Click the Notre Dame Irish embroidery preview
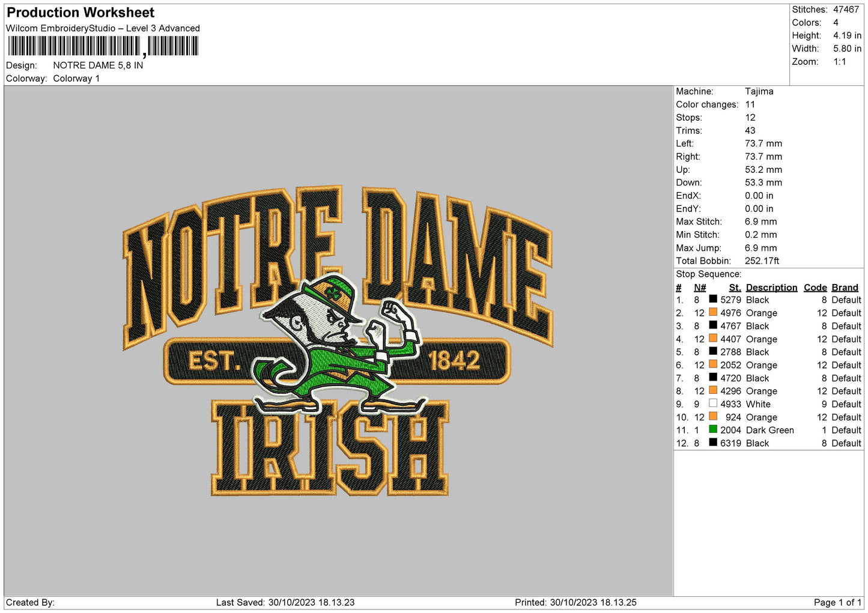Screen dimensions: 868x613 (x=338, y=340)
